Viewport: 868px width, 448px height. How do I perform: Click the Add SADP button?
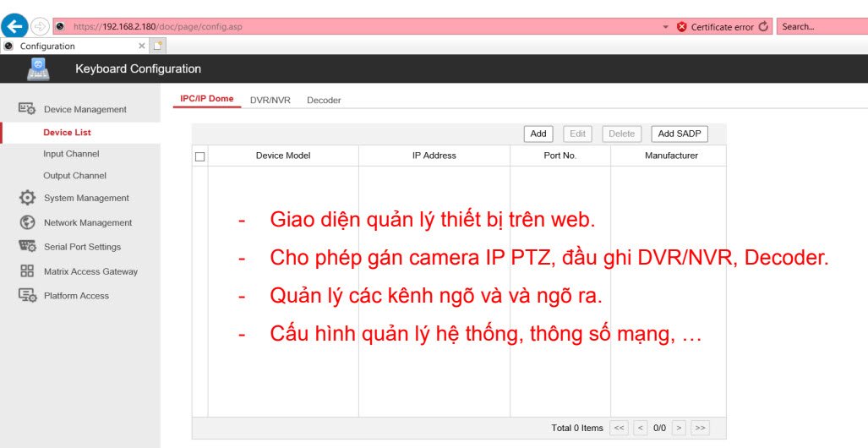click(x=679, y=134)
